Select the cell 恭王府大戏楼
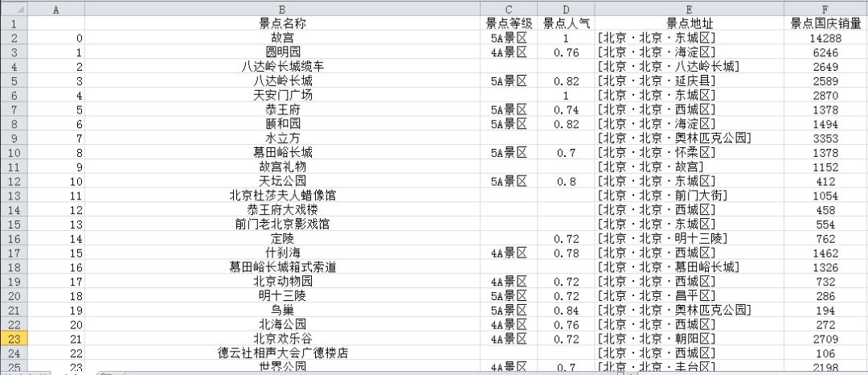This screenshot has width=868, height=375. [282, 210]
